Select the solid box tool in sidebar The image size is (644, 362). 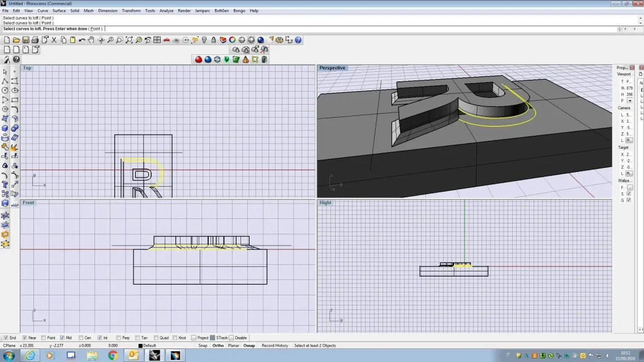click(5, 128)
